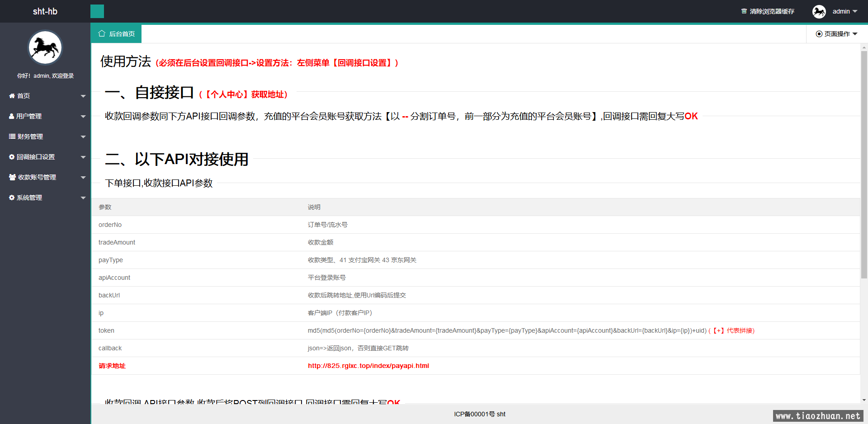The height and width of the screenshot is (424, 868).
Task: Click the group icon beside 收款账号管理
Action: point(13,177)
